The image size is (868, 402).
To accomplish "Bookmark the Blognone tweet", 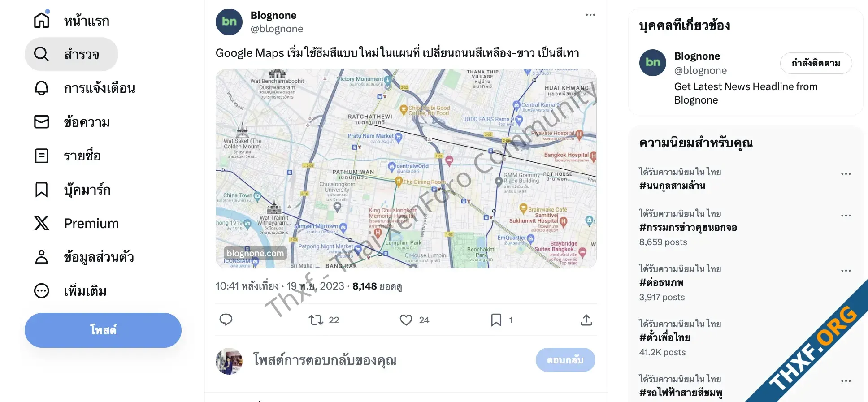I will click(x=496, y=320).
